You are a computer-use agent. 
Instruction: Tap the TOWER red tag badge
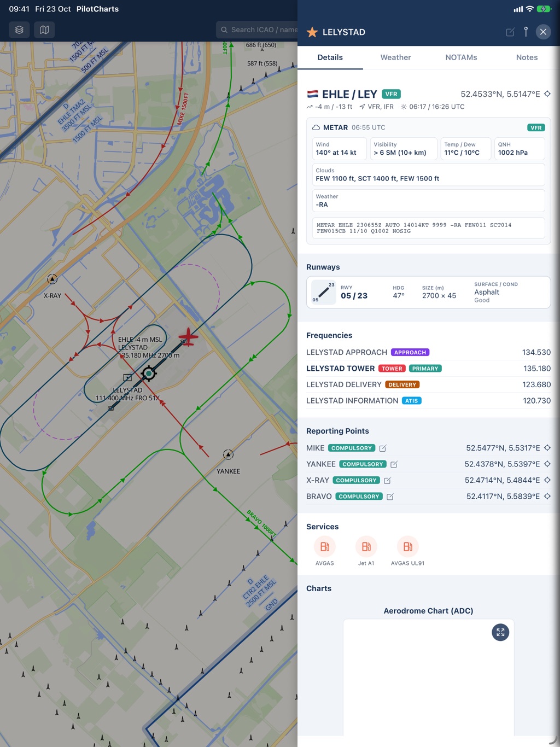coord(392,369)
